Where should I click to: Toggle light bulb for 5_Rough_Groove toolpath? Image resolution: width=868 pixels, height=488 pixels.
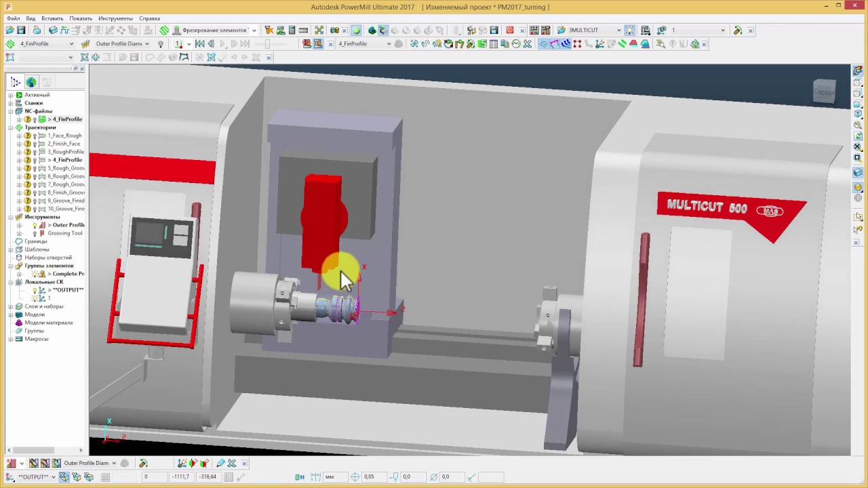point(35,168)
